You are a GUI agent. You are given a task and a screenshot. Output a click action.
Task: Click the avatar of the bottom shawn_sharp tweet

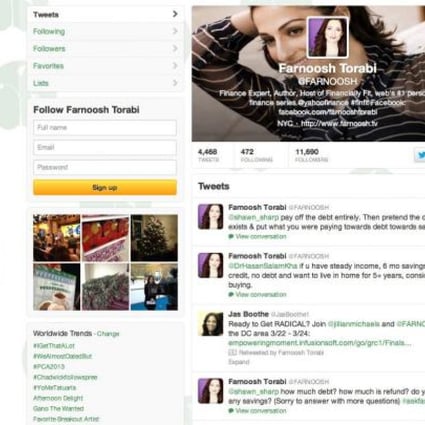210,391
